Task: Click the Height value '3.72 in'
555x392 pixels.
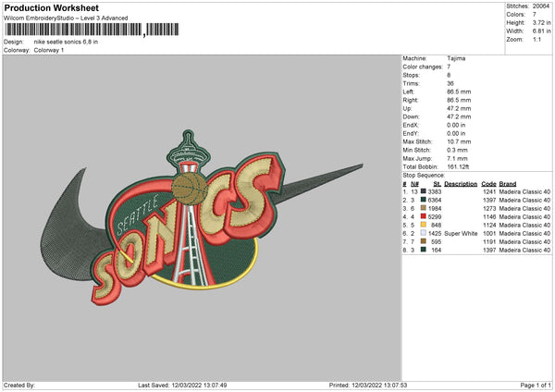Action: [541, 22]
